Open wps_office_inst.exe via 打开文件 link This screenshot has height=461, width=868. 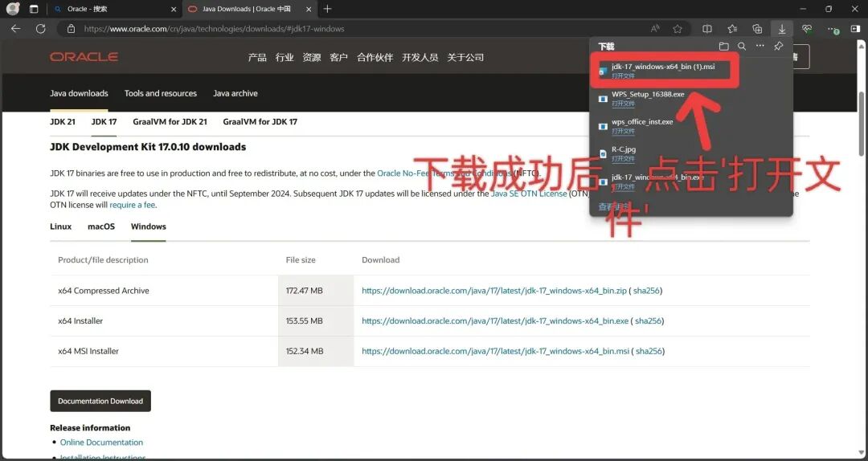[x=623, y=131]
